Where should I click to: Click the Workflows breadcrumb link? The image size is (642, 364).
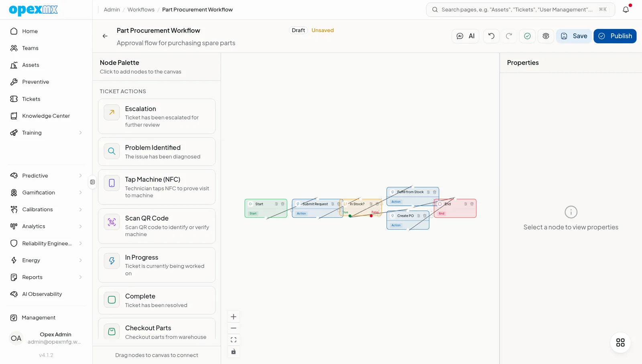click(141, 10)
